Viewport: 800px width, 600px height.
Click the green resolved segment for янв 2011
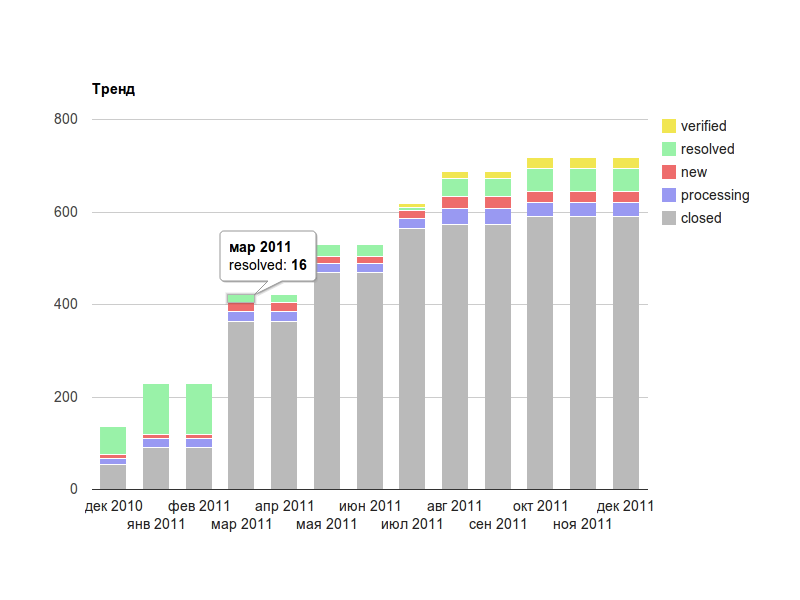[x=156, y=408]
